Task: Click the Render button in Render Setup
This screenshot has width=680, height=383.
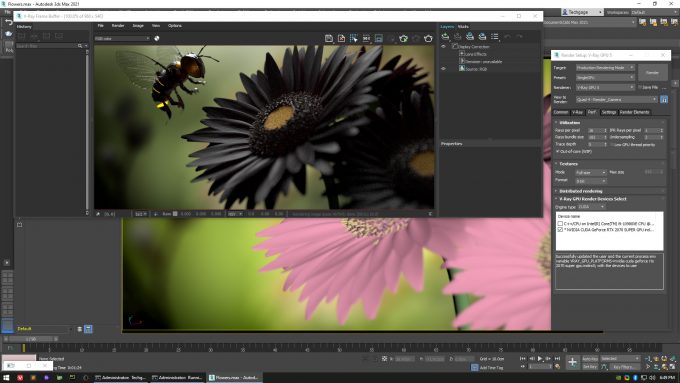Action: pyautogui.click(x=653, y=72)
